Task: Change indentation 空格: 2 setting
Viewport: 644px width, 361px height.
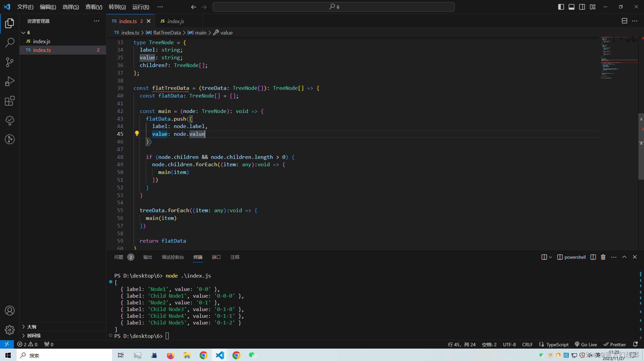Action: 489,345
